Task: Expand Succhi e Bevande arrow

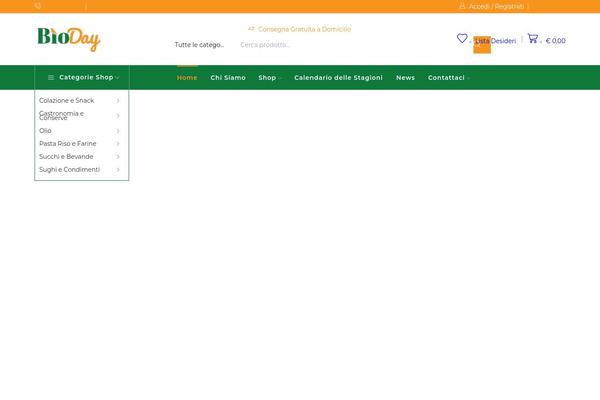Action: (118, 157)
